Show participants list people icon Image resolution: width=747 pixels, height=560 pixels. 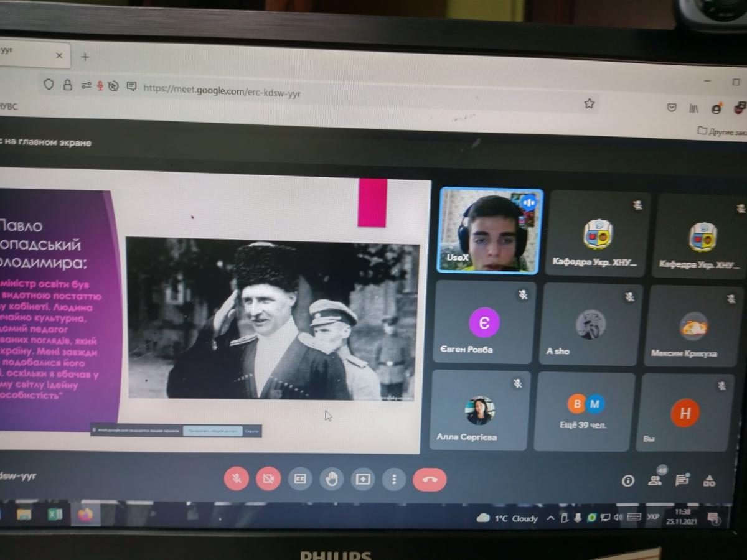pyautogui.click(x=655, y=480)
